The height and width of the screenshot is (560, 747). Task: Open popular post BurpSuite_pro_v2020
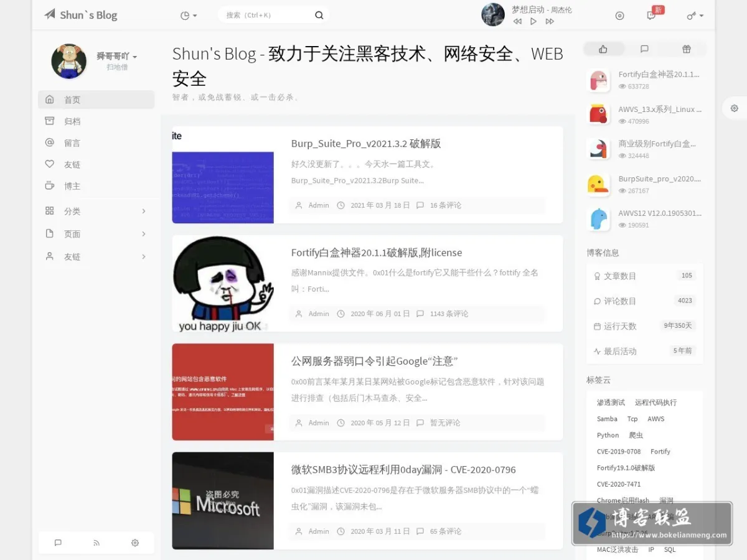click(660, 179)
